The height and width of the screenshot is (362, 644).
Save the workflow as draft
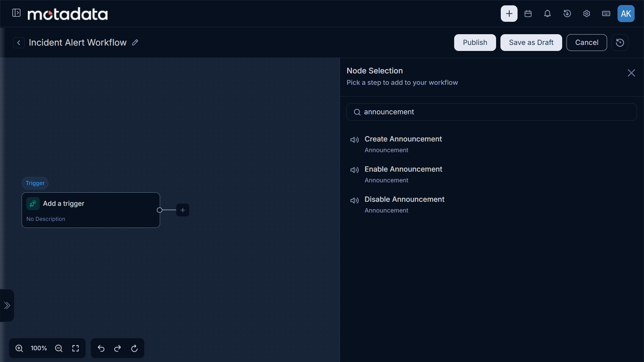tap(531, 43)
